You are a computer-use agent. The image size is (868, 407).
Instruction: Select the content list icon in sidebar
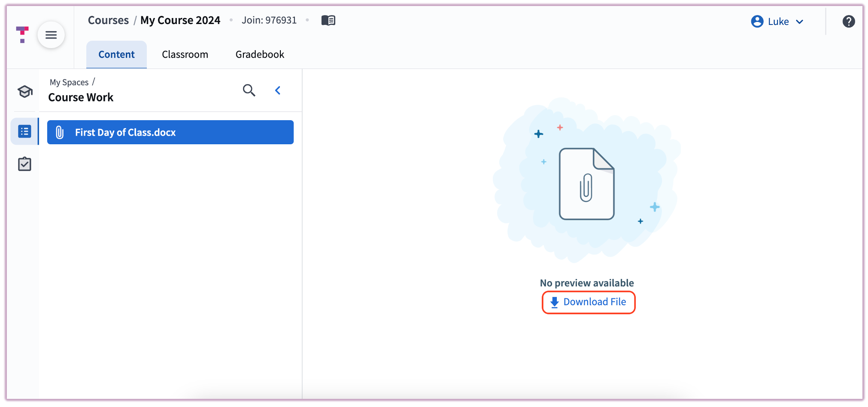coord(24,131)
